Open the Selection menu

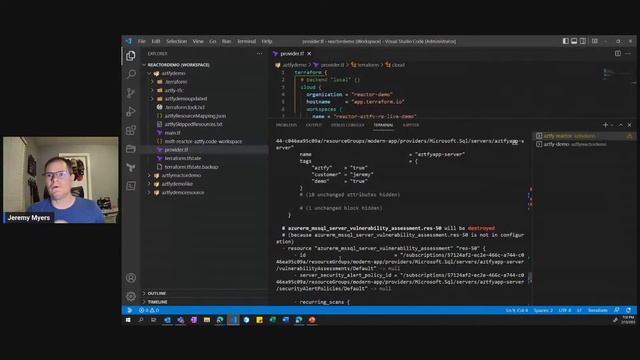(176, 41)
